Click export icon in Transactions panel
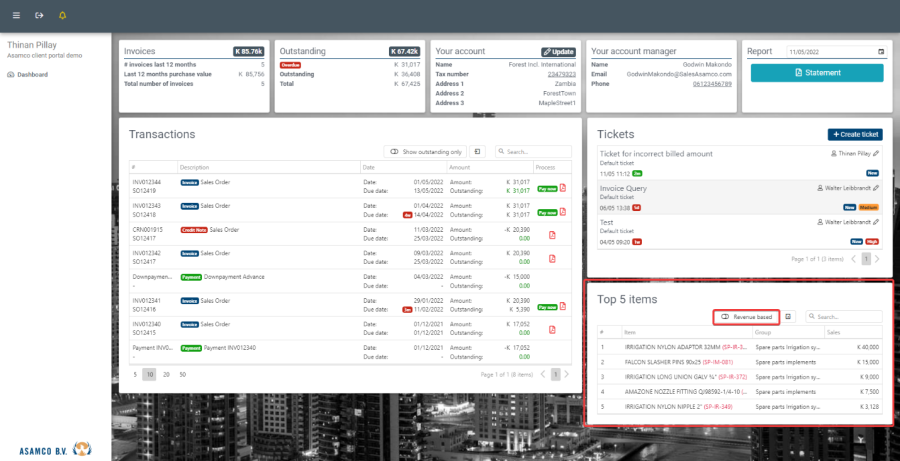The width and height of the screenshot is (900, 461). coord(478,151)
